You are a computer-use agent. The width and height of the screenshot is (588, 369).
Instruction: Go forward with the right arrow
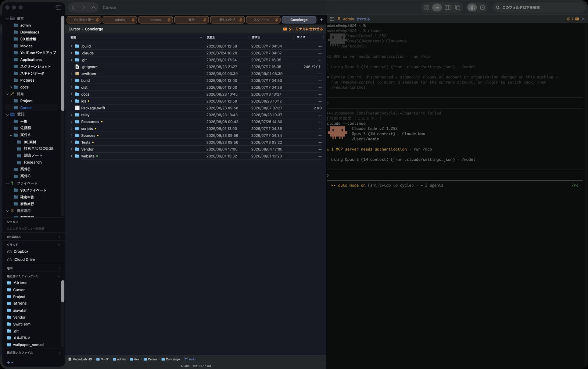(83, 7)
